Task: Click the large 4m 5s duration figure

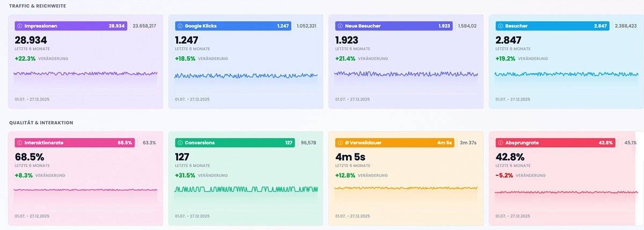Action: coord(350,157)
